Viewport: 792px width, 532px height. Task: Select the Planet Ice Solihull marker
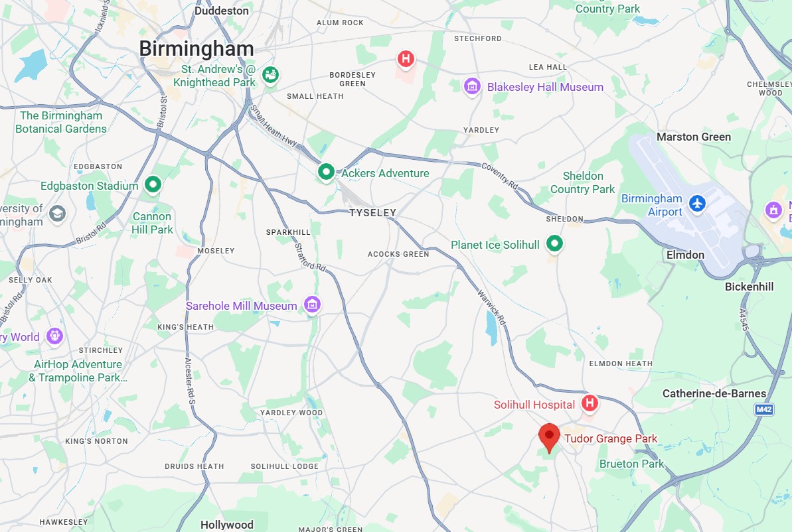coord(554,244)
